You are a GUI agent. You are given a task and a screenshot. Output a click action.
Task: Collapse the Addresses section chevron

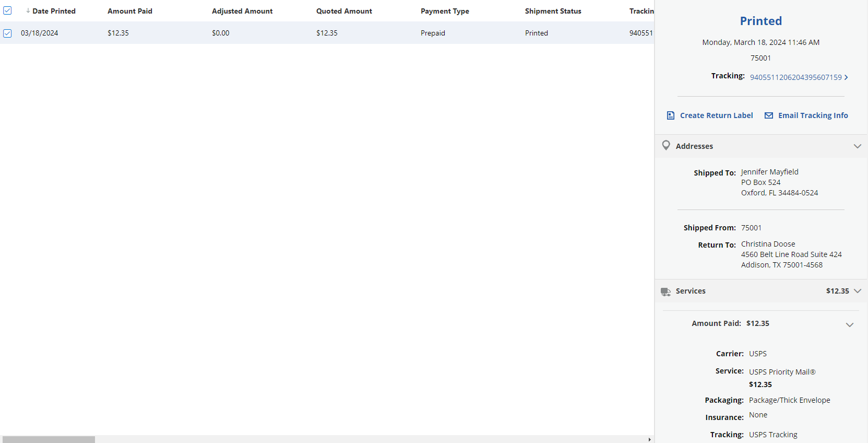click(x=857, y=146)
